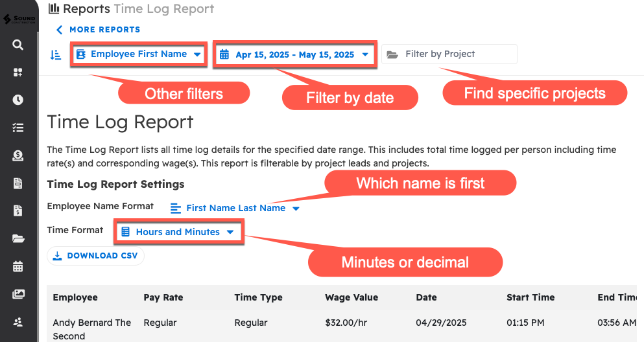Expand the Employee First Name filter dropdown

(x=139, y=54)
